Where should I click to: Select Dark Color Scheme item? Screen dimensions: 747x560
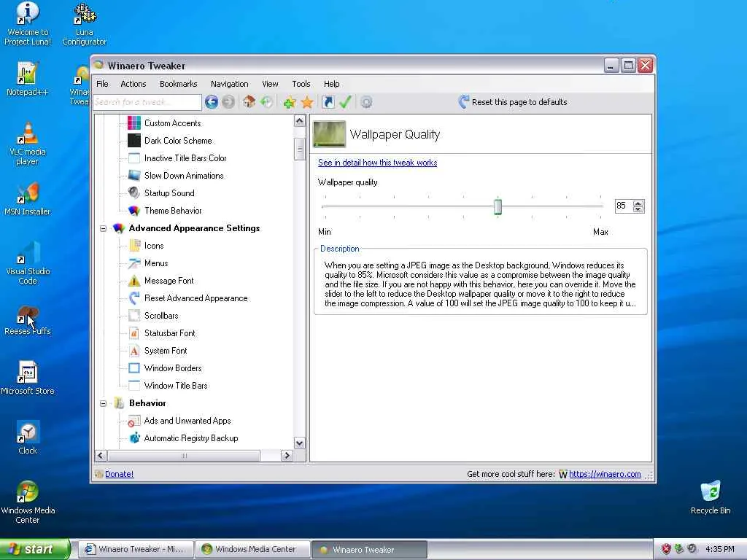178,141
